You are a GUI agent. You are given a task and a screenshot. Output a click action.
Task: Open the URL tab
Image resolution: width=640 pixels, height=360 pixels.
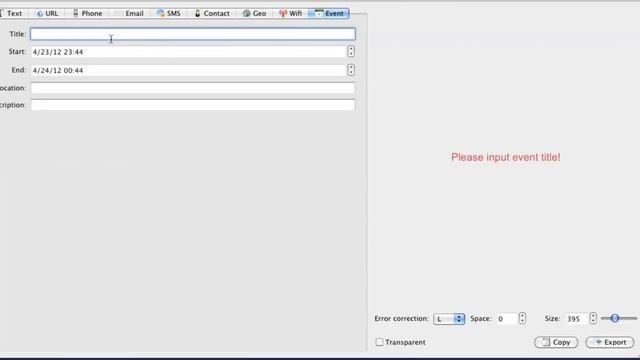[47, 13]
